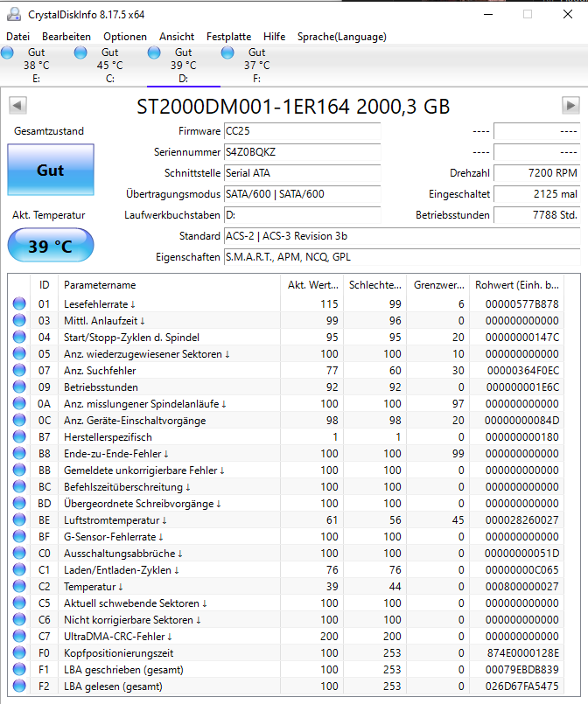Click status orb for Herstellerspezifisch row
The image size is (588, 704).
click(x=19, y=437)
